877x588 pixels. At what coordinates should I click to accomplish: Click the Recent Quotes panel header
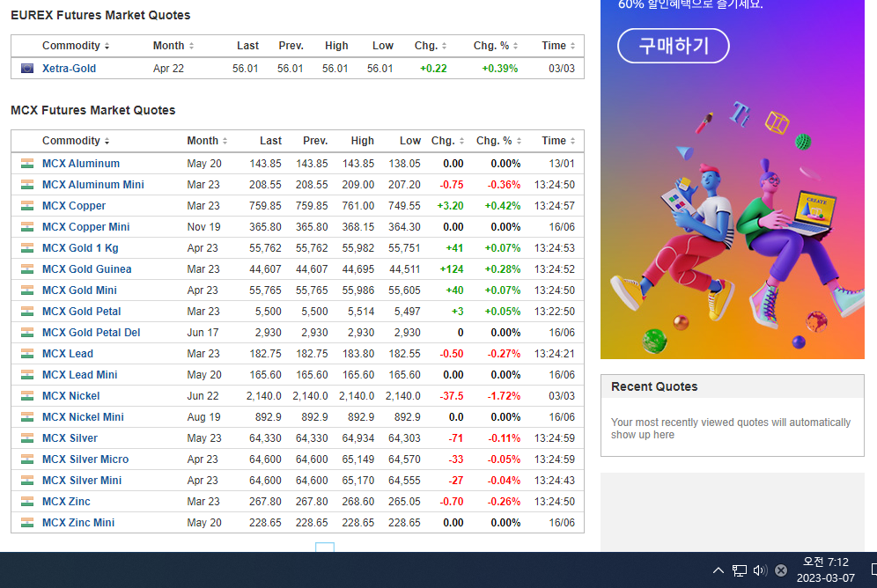click(x=733, y=386)
